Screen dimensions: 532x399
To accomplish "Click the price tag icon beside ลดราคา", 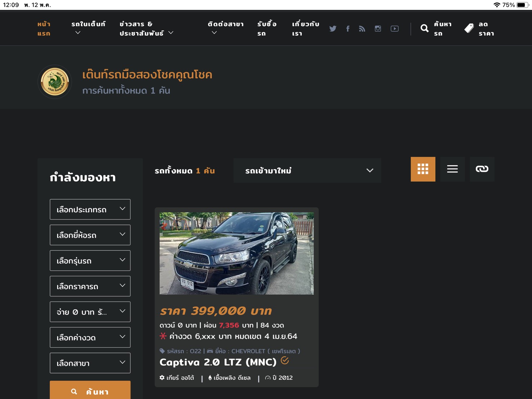I will click(469, 28).
